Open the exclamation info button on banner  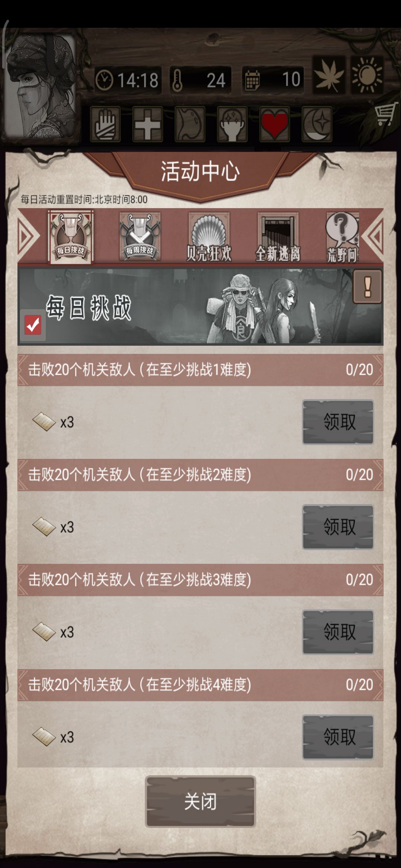[x=368, y=286]
